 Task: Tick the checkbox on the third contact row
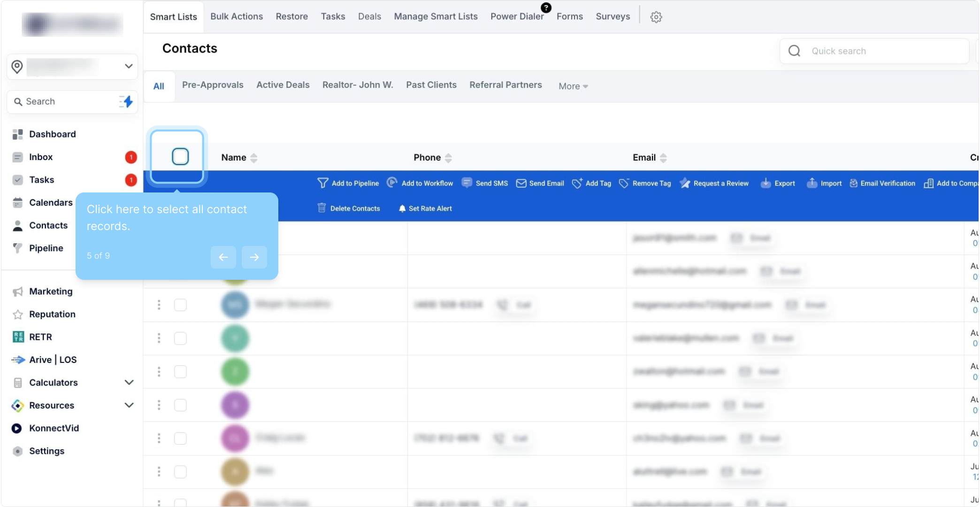coord(180,305)
